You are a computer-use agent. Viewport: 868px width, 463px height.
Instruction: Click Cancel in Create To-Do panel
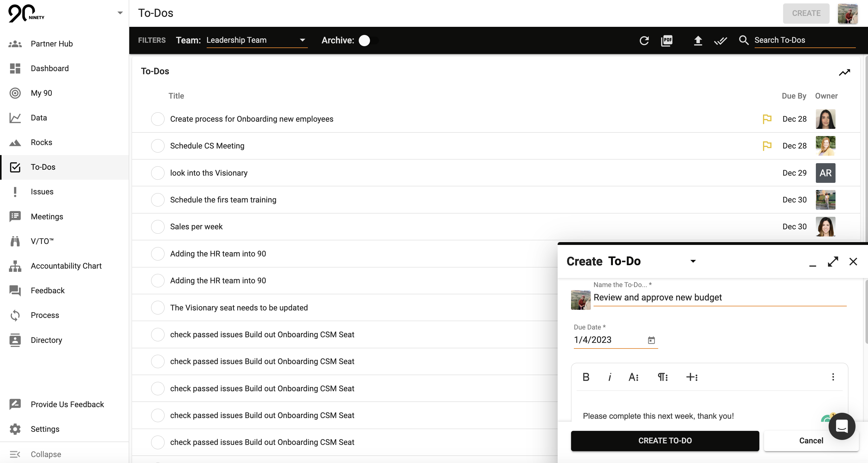pos(811,441)
